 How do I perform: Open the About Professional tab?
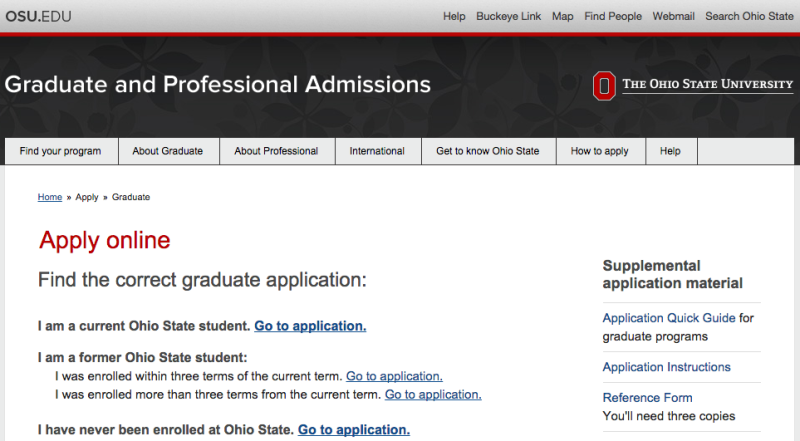tap(276, 151)
